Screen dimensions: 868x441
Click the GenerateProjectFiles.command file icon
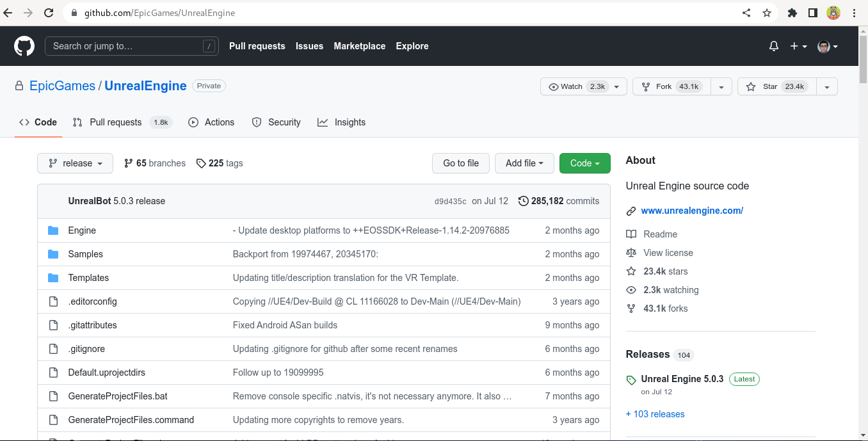coord(53,420)
